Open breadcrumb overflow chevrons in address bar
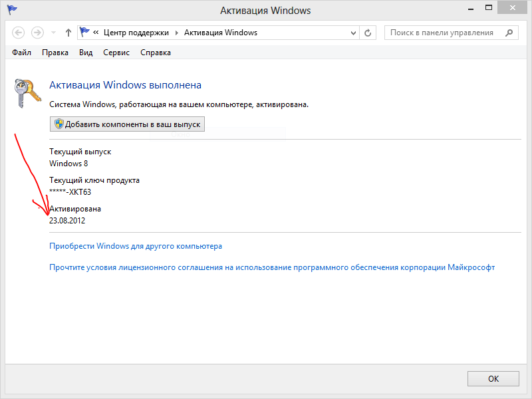Image resolution: width=532 pixels, height=399 pixels. 96,33
